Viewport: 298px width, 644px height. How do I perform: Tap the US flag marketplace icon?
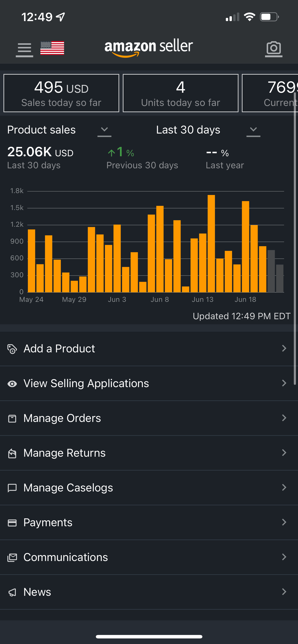point(52,48)
